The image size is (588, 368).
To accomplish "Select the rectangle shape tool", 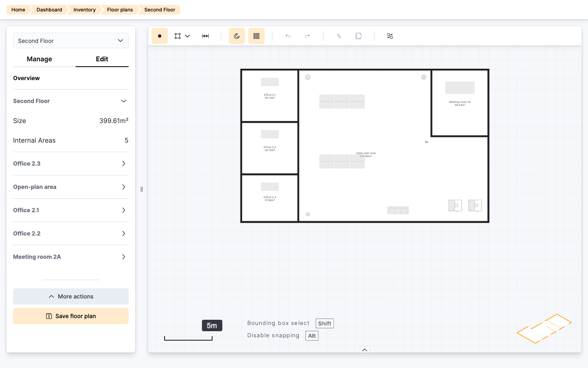I will [x=178, y=36].
